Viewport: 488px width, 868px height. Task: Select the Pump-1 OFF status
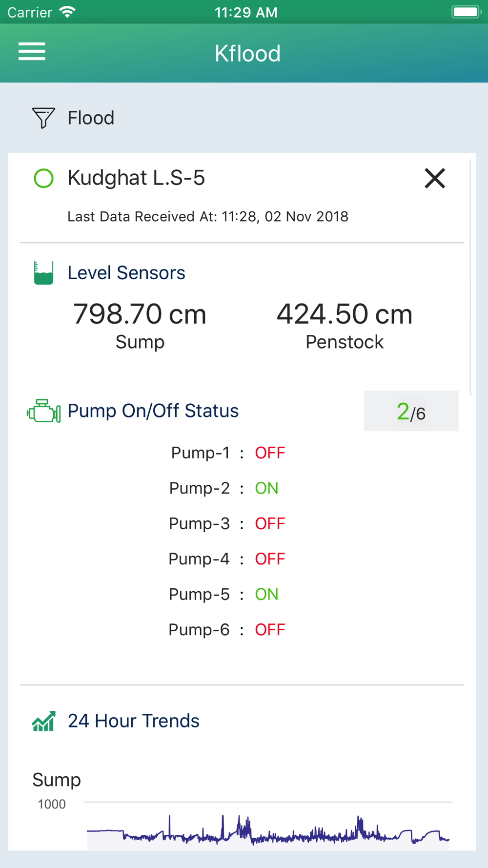pyautogui.click(x=270, y=453)
